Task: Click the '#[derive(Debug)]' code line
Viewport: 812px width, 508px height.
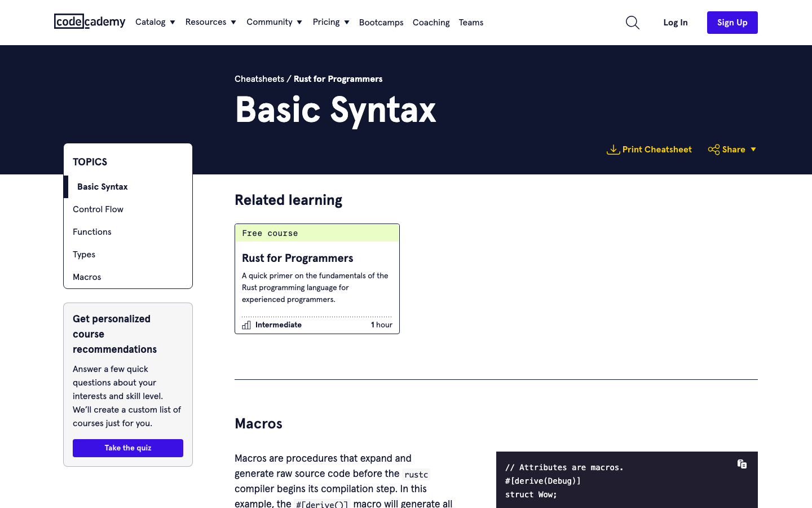Action: point(543,481)
